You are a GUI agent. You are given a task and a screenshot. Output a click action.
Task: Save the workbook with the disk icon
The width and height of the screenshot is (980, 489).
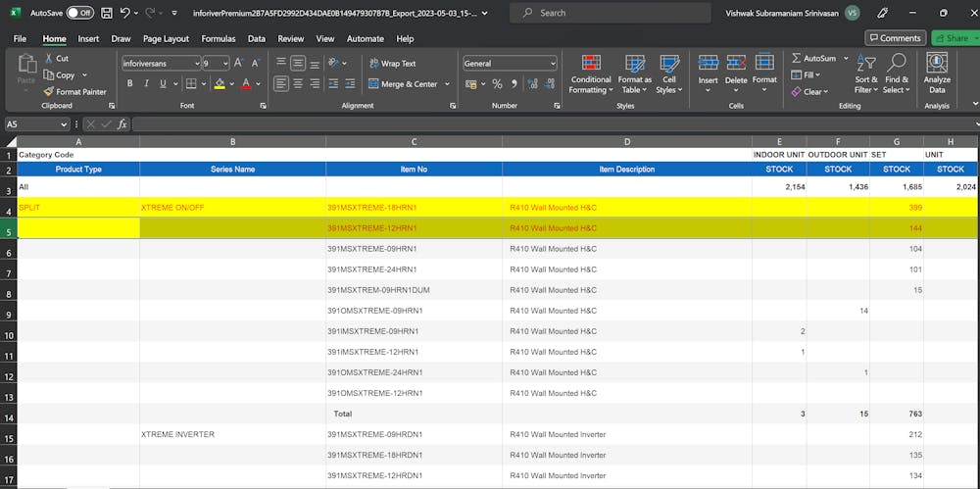coord(107,13)
